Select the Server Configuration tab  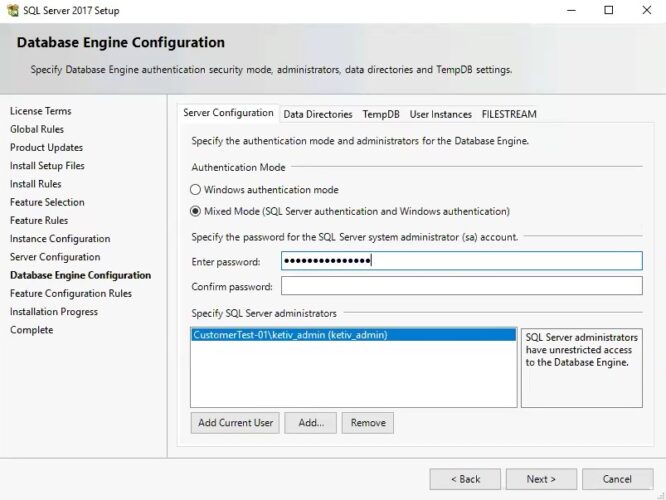point(228,113)
